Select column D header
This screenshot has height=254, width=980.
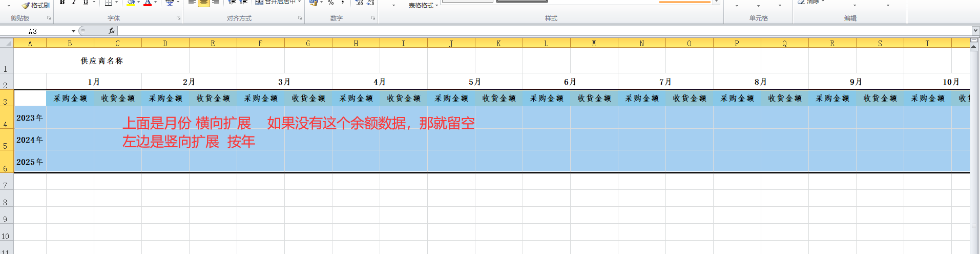[x=165, y=44]
